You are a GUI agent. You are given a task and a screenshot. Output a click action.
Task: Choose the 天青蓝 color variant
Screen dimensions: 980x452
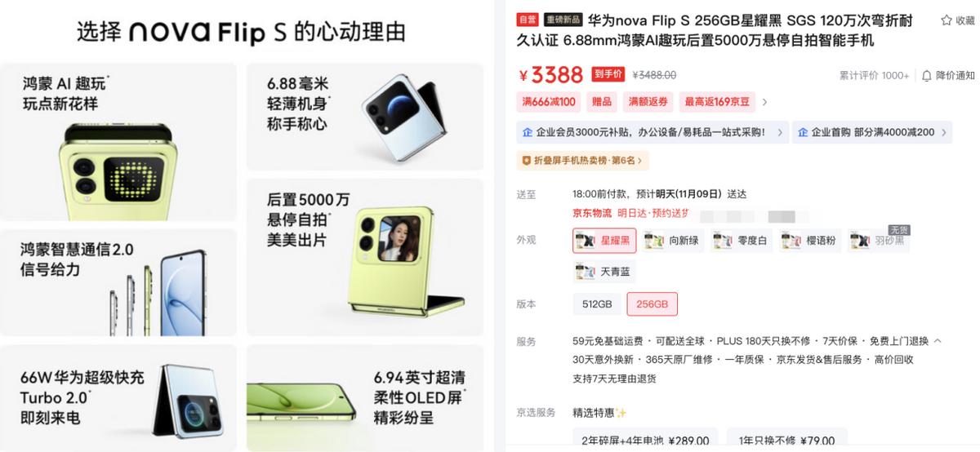604,271
